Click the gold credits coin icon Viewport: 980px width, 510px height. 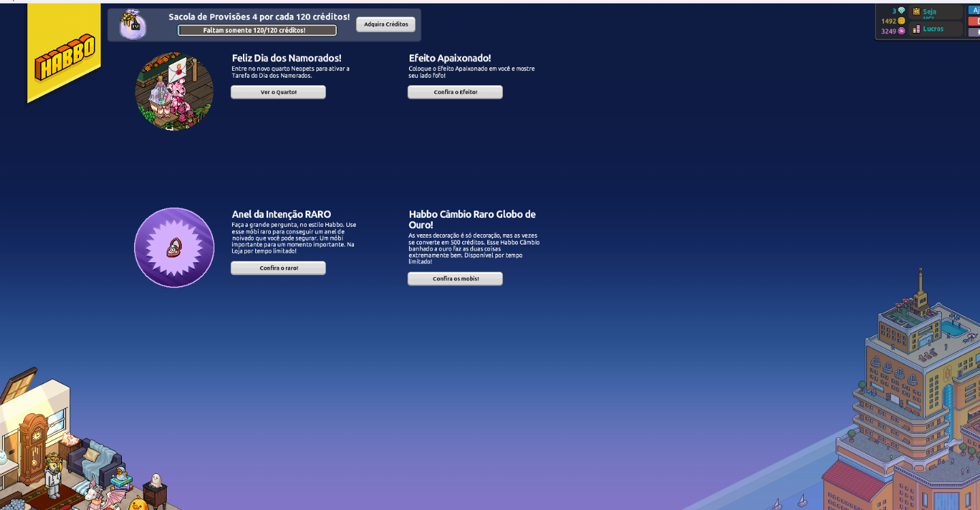(901, 21)
